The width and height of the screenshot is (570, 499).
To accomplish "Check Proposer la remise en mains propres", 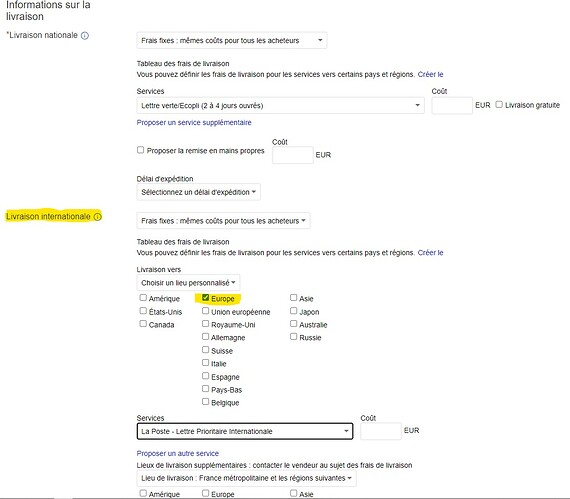I will pos(140,150).
